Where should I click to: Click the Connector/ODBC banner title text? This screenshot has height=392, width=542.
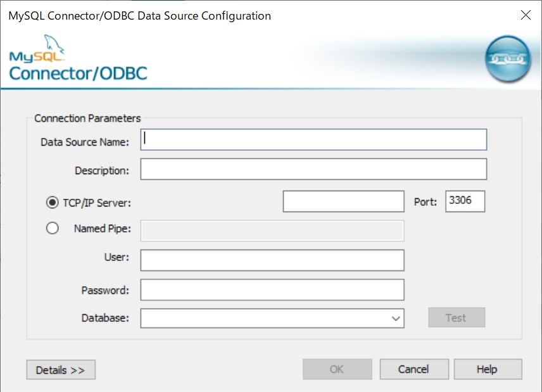(78, 73)
